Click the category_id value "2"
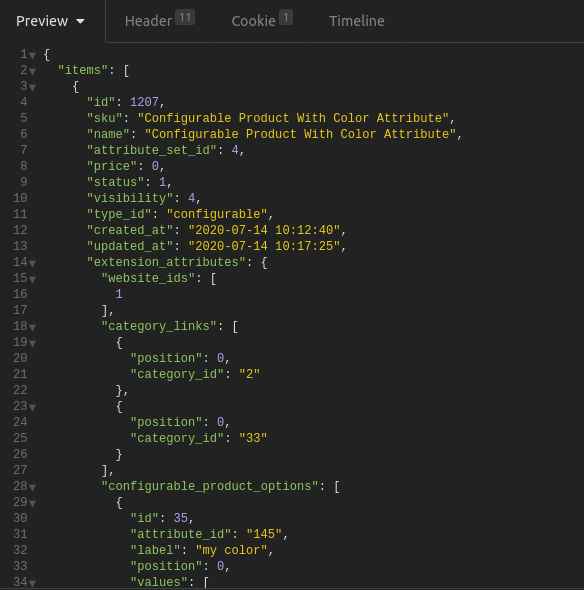 coord(249,374)
